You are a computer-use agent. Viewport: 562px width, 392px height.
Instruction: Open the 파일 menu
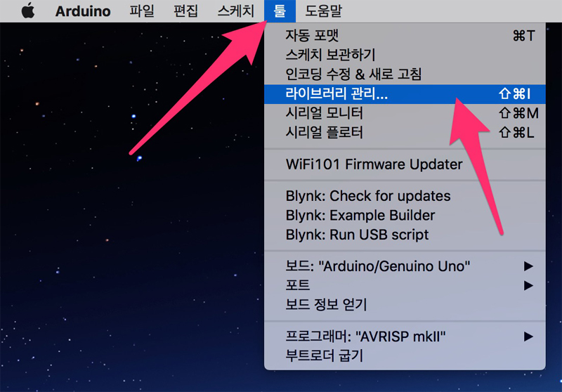tap(142, 11)
